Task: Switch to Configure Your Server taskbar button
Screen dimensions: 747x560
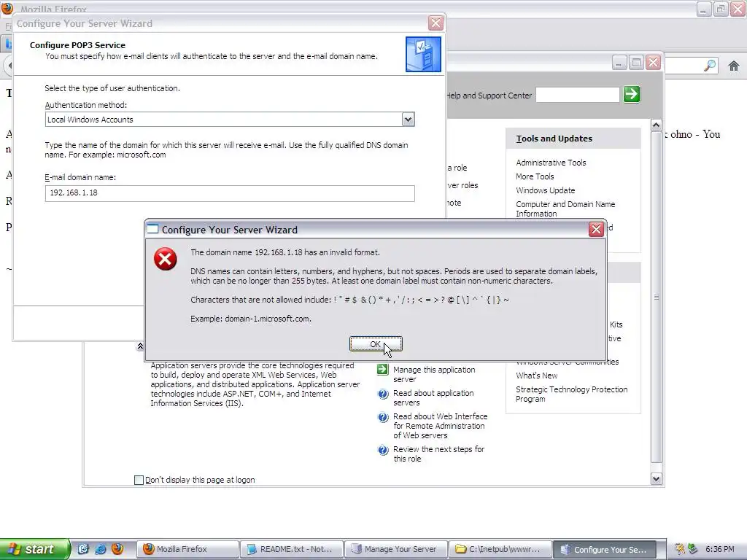Action: tap(604, 549)
